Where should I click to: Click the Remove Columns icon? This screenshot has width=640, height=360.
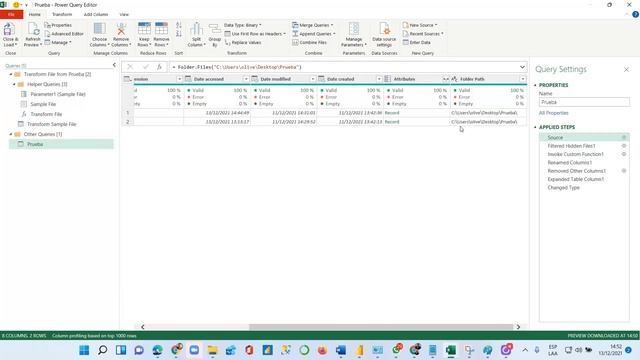pyautogui.click(x=121, y=29)
